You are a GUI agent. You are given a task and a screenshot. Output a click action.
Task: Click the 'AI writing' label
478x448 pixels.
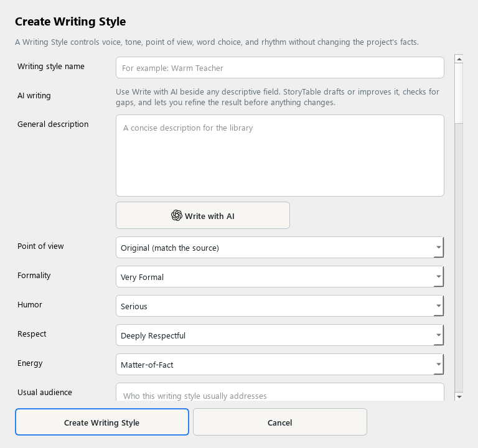coord(34,96)
